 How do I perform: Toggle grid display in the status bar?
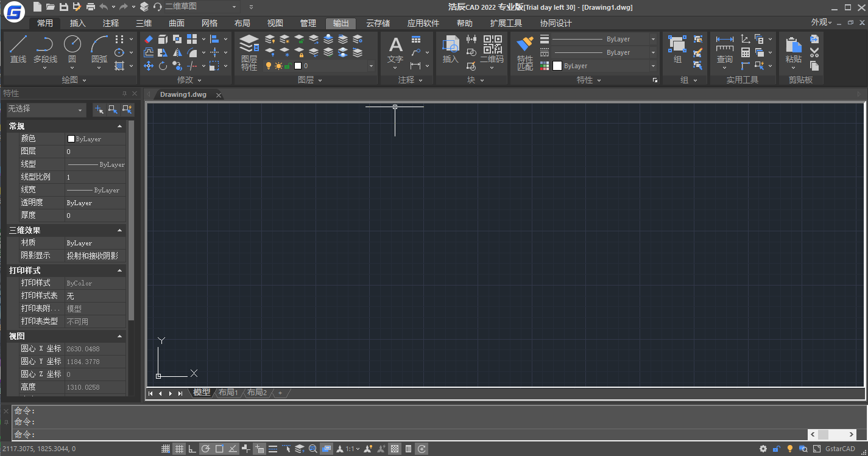[x=179, y=449]
